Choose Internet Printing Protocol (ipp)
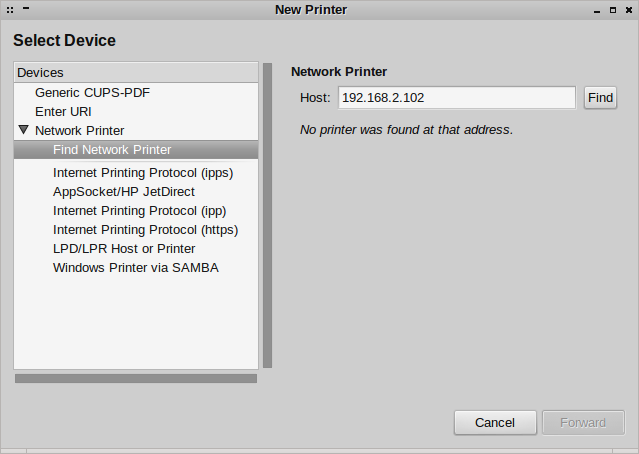 pyautogui.click(x=140, y=210)
